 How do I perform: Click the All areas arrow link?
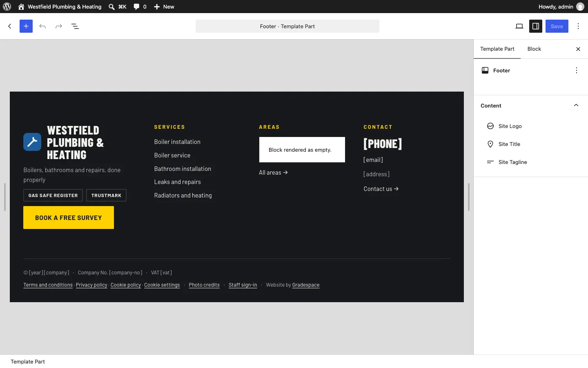pyautogui.click(x=273, y=173)
